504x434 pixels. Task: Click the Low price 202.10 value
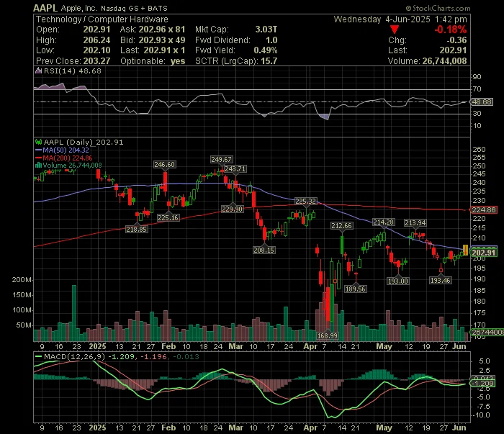96,50
